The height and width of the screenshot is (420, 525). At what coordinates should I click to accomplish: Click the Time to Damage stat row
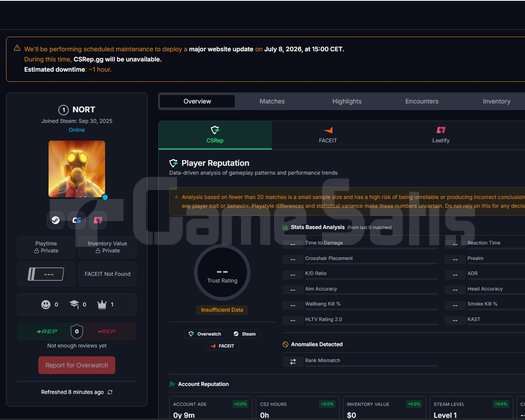click(x=360, y=243)
